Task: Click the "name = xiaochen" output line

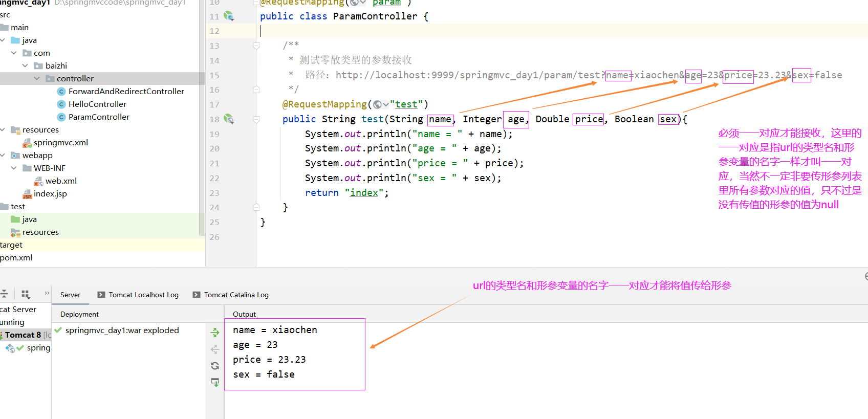Action: pos(275,330)
